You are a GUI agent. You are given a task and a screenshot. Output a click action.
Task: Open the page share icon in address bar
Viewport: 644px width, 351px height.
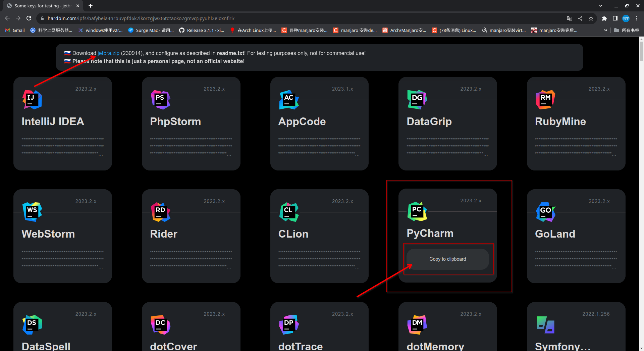580,18
